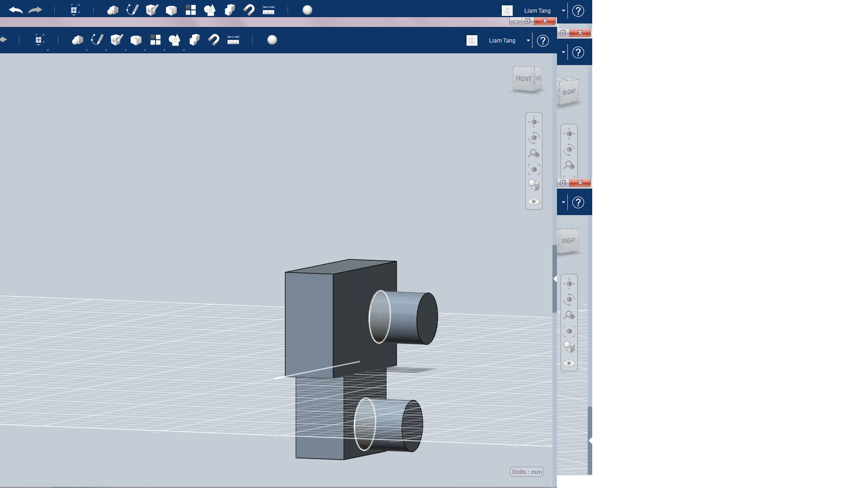Click RIGHT view cube in upper-right window
Viewport: 868px width, 488px height.
[x=568, y=92]
